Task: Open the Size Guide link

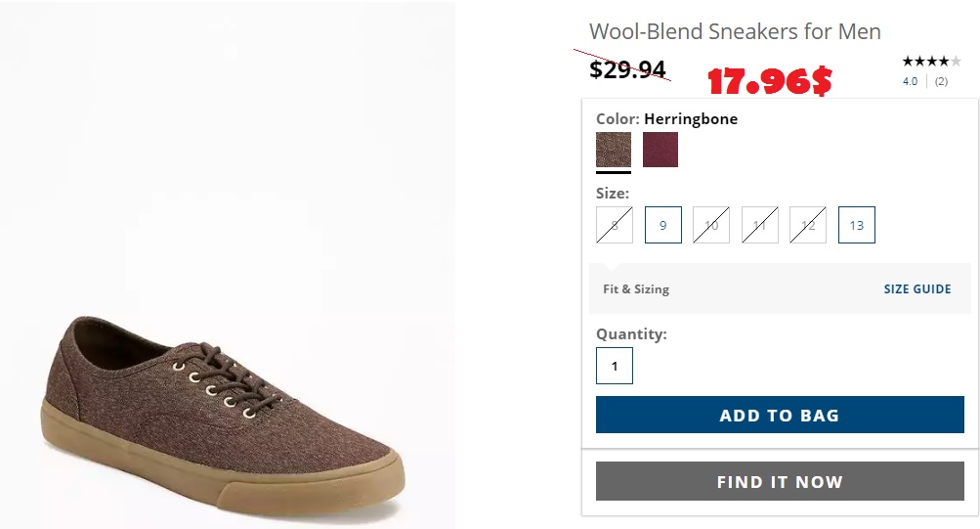Action: tap(917, 289)
